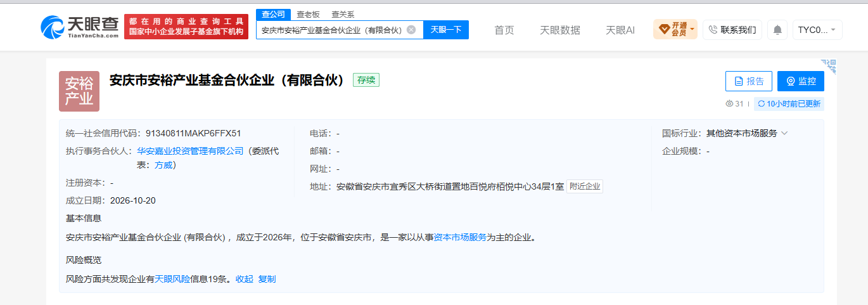Click the 存续 status tag
This screenshot has height=305, width=868.
(x=366, y=80)
